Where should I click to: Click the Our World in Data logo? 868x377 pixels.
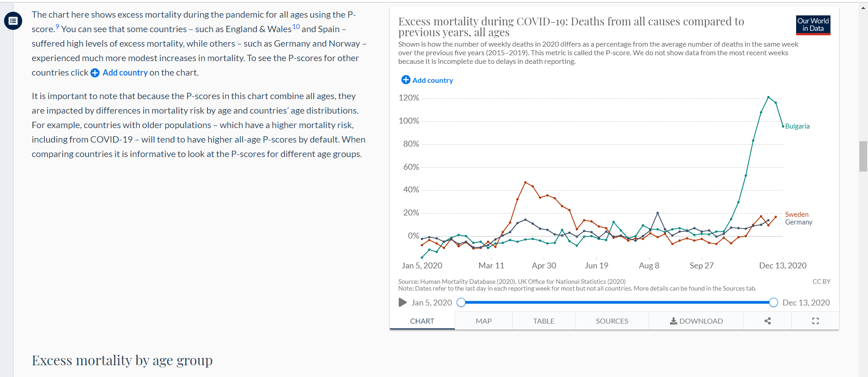pos(813,25)
